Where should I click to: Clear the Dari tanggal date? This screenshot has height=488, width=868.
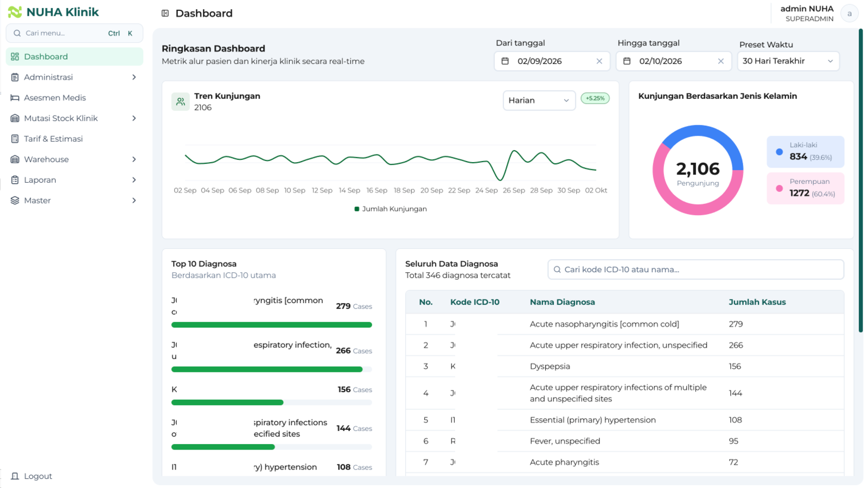pos(599,61)
